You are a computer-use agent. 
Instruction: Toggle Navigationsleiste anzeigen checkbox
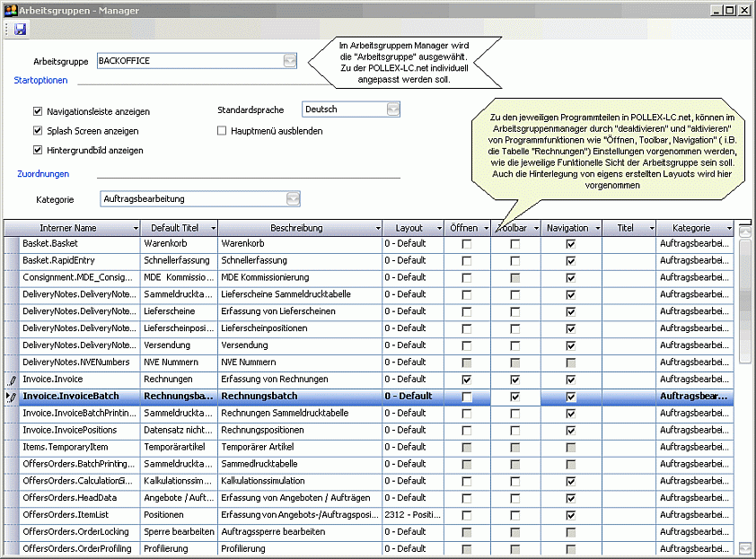click(38, 112)
